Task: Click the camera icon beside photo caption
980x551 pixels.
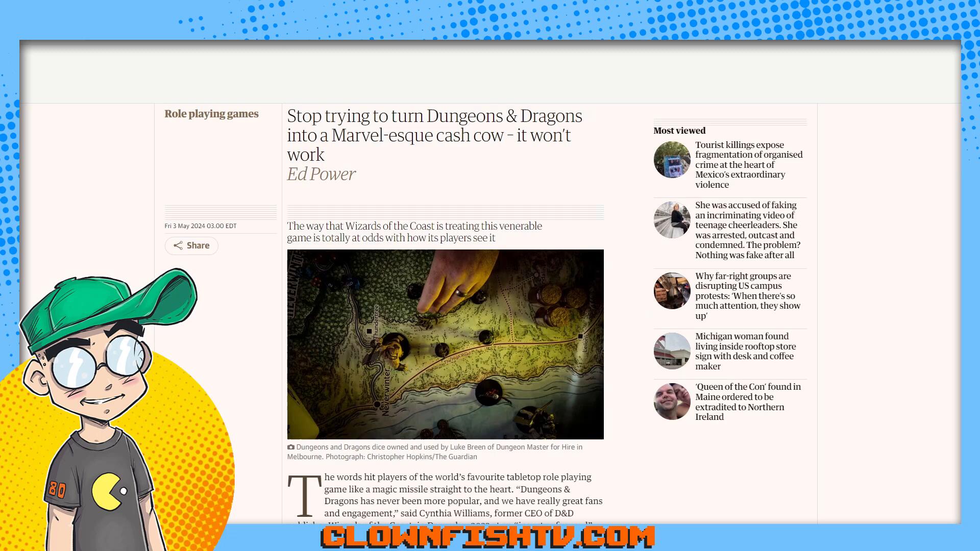Action: [291, 447]
